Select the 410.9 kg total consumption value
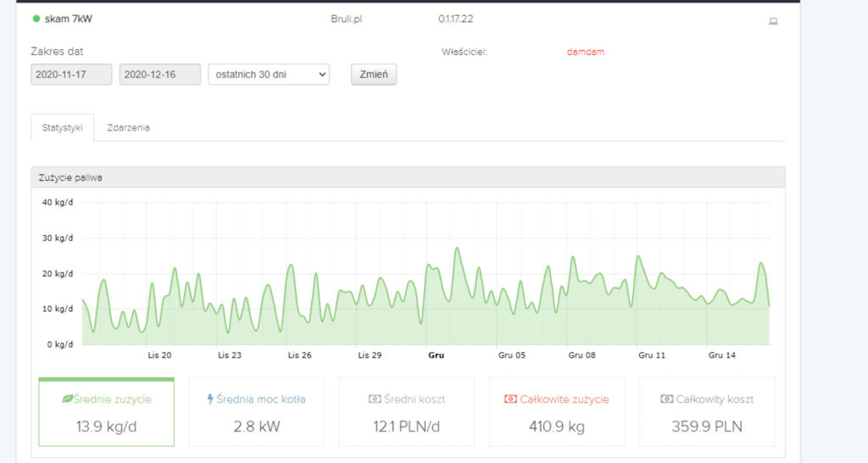Screen dimensions: 868x463 point(557,427)
